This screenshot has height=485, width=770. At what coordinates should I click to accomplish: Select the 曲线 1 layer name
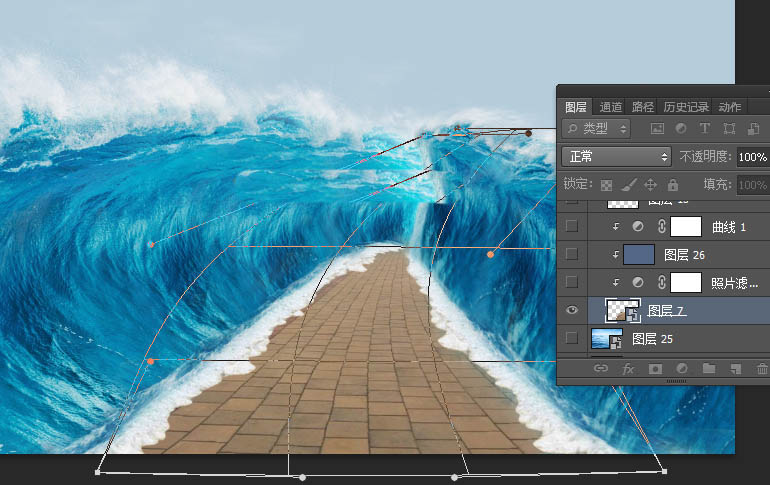click(729, 227)
